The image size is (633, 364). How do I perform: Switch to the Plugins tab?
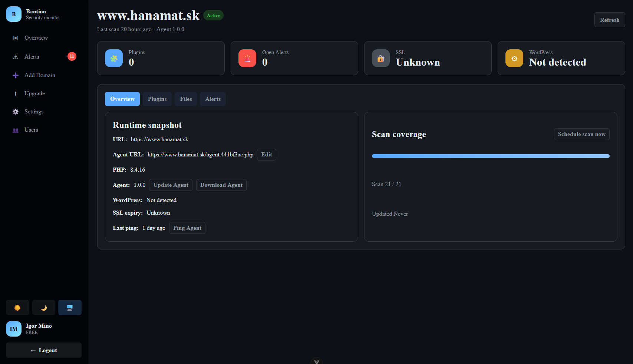click(157, 99)
